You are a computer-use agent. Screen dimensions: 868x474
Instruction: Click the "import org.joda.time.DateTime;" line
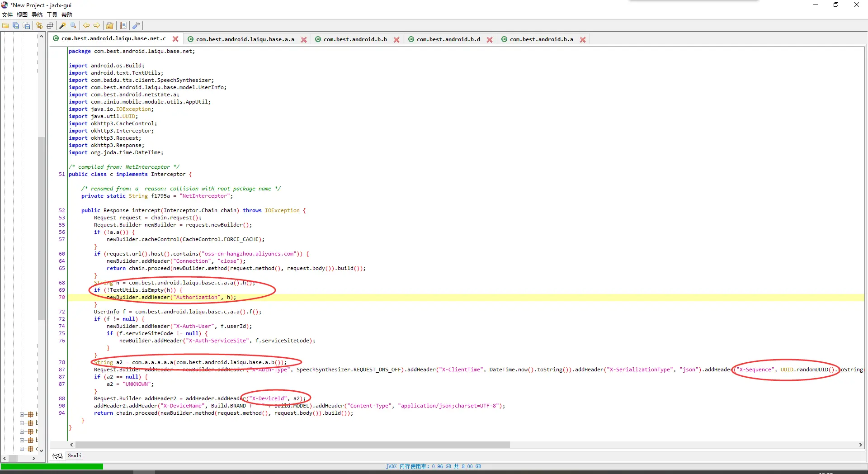116,152
